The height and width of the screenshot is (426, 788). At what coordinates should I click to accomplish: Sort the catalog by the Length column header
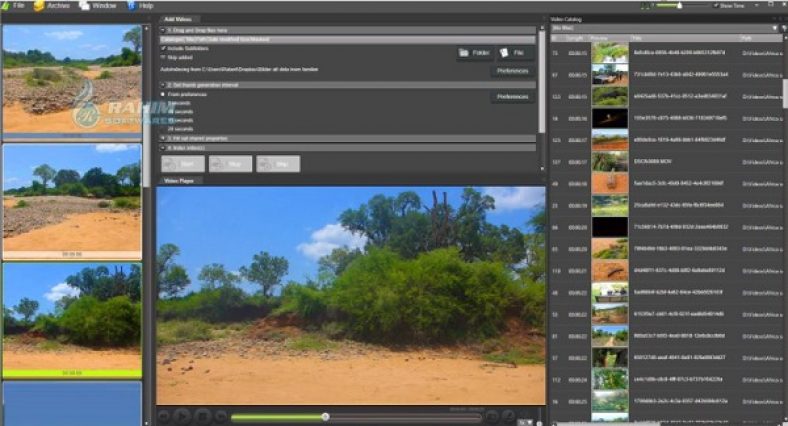click(x=575, y=38)
